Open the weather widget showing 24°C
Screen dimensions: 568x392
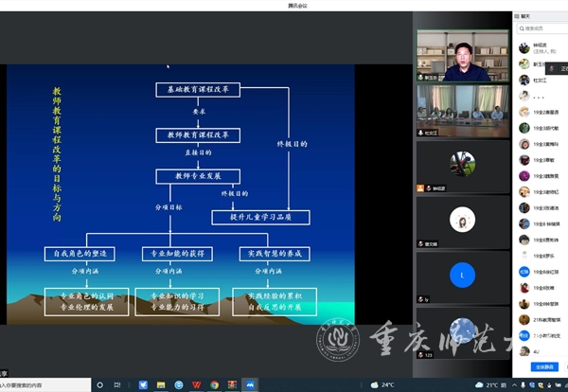click(x=382, y=385)
